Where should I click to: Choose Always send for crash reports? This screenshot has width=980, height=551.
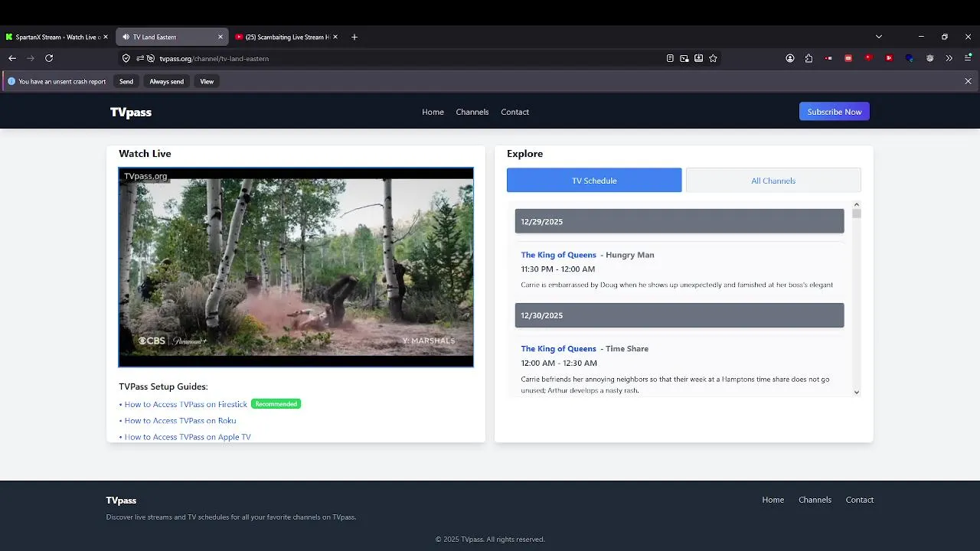166,81
